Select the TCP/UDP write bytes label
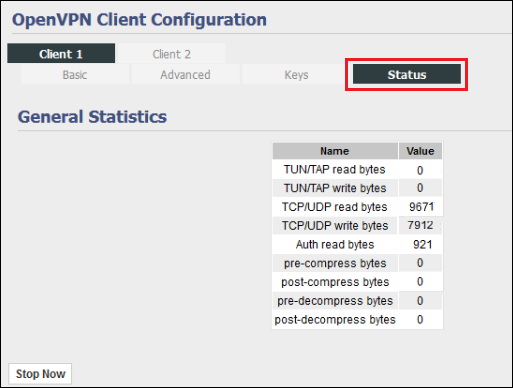 pos(335,226)
